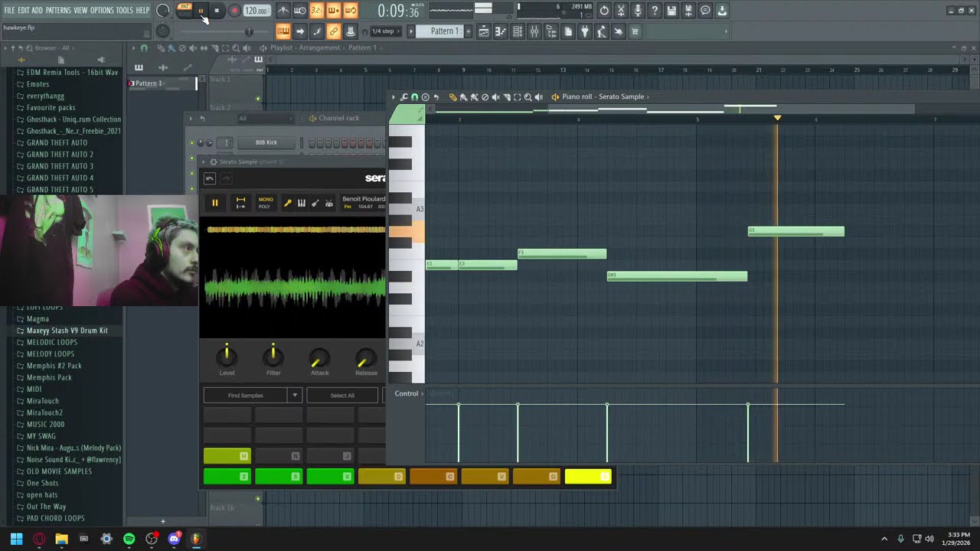
Task: Click the render-to-audio export icon
Action: point(688,11)
